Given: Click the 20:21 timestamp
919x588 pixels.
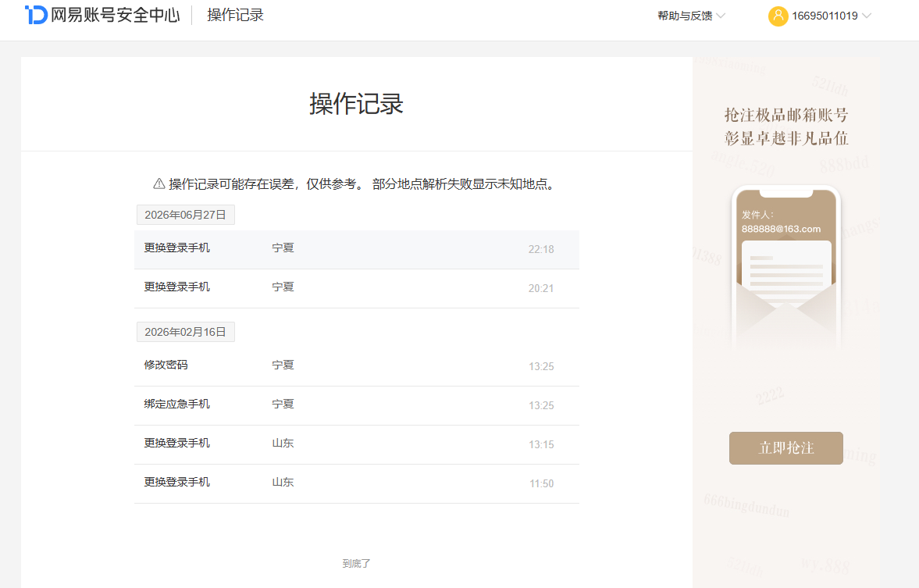Looking at the screenshot, I should point(541,288).
